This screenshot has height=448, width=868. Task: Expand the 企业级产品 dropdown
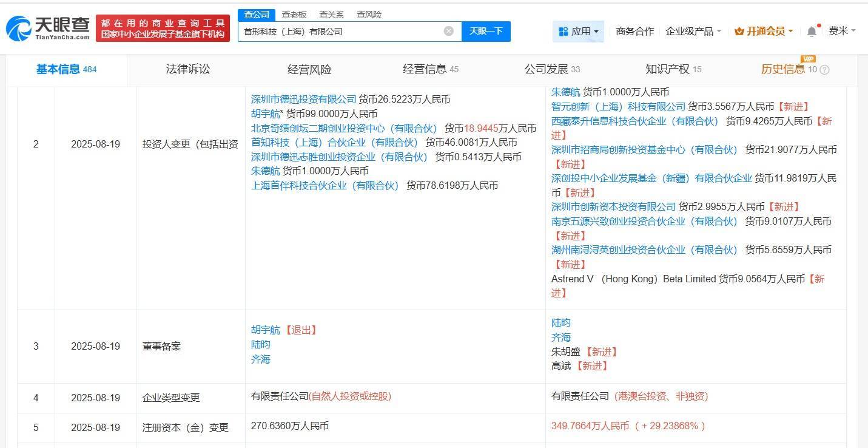[x=693, y=31]
